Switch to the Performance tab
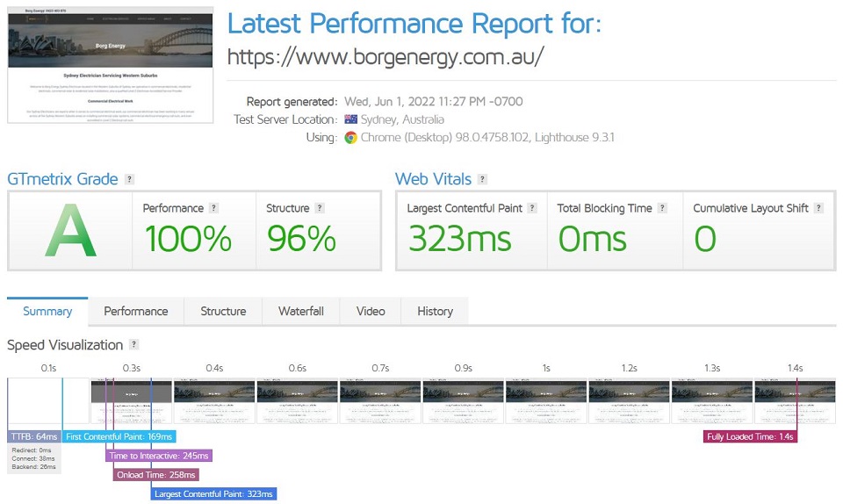The image size is (843, 504). (136, 311)
